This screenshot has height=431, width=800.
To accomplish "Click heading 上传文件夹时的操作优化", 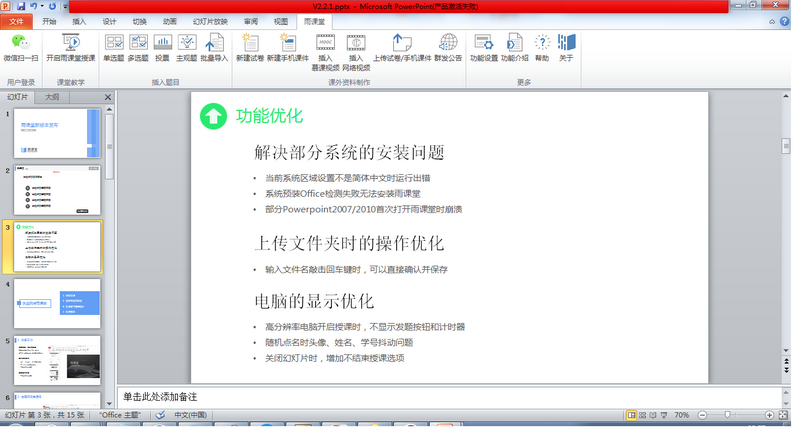I will click(349, 243).
